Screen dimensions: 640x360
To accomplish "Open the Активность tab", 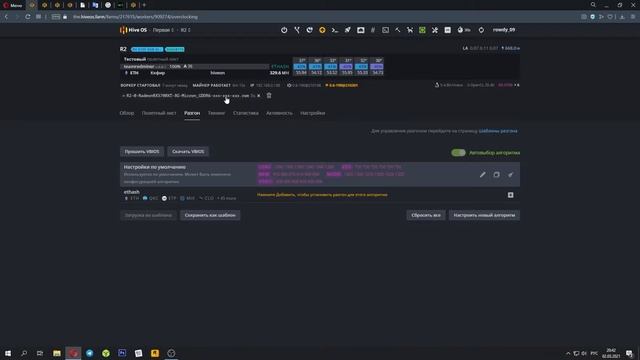I will coord(279,113).
